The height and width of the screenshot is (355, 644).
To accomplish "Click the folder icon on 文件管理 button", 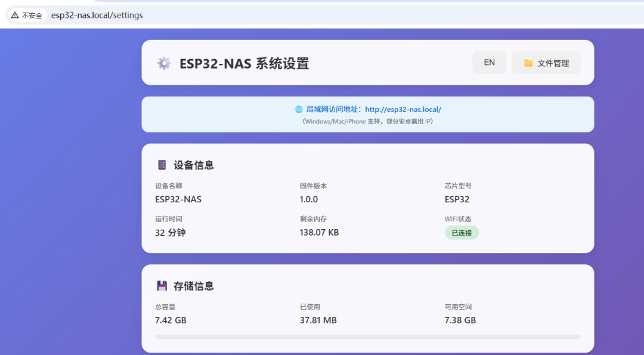I will (528, 62).
